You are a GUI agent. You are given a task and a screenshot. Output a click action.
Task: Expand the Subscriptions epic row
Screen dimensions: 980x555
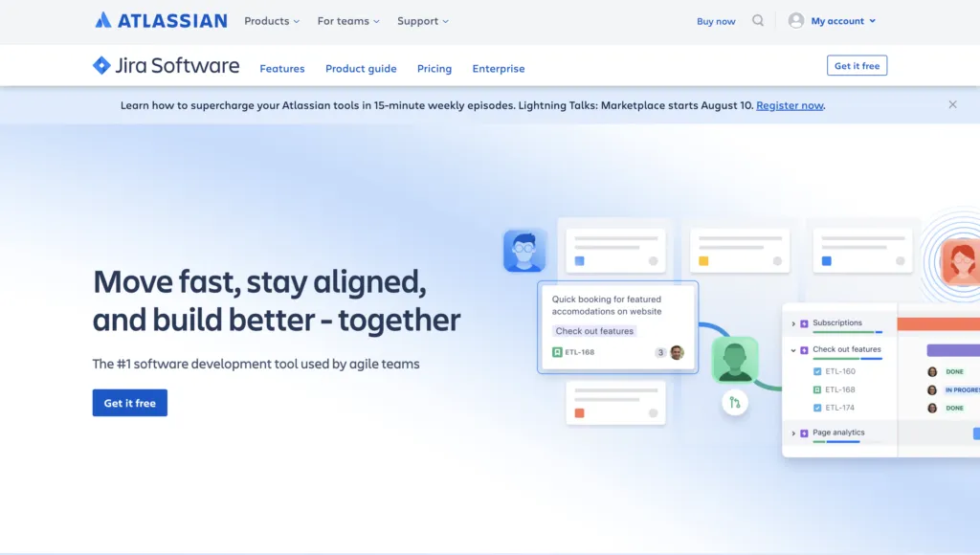[793, 323]
